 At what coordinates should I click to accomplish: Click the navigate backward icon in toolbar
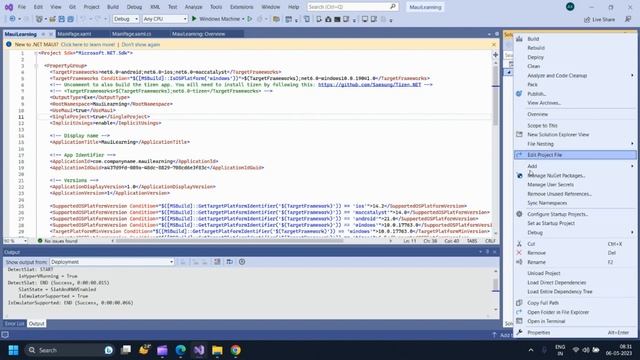pyautogui.click(x=12, y=19)
